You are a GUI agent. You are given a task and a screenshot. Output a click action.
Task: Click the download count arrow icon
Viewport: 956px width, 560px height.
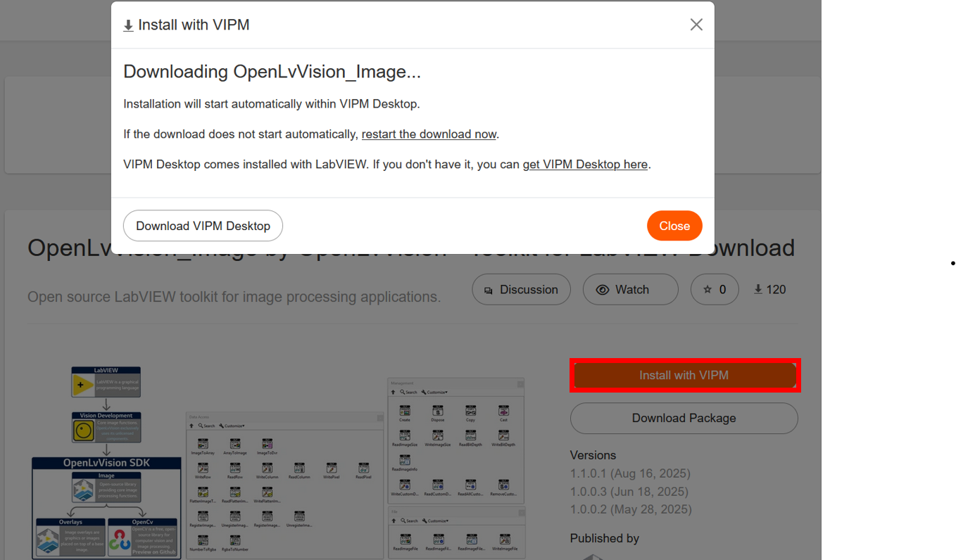click(758, 289)
